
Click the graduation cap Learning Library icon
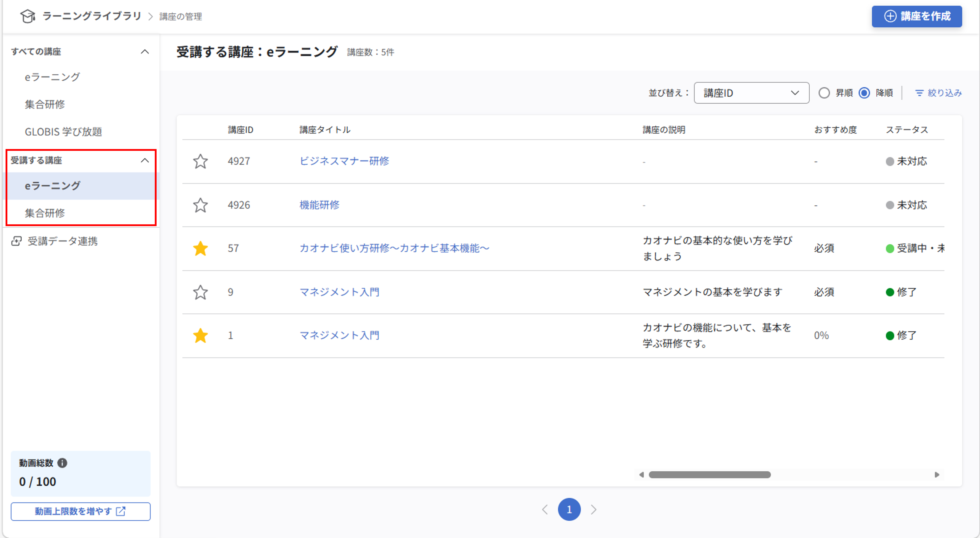(x=28, y=16)
